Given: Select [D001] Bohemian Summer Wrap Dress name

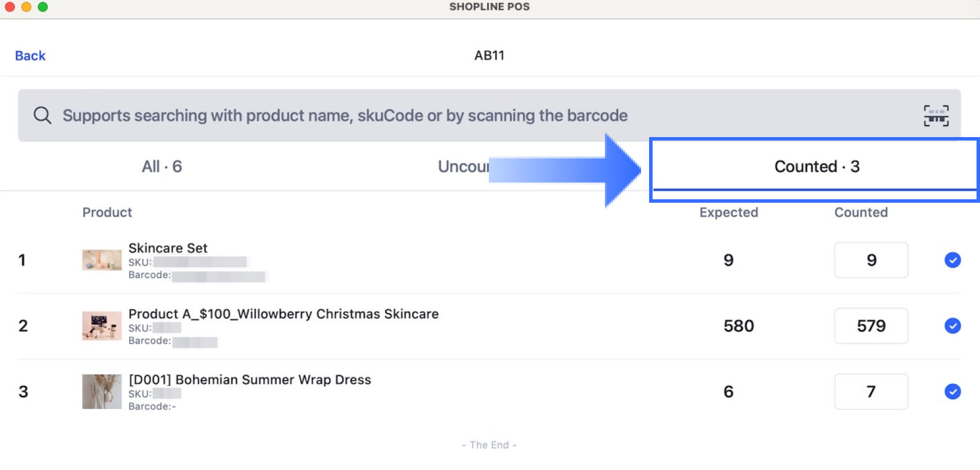Looking at the screenshot, I should click(x=250, y=380).
